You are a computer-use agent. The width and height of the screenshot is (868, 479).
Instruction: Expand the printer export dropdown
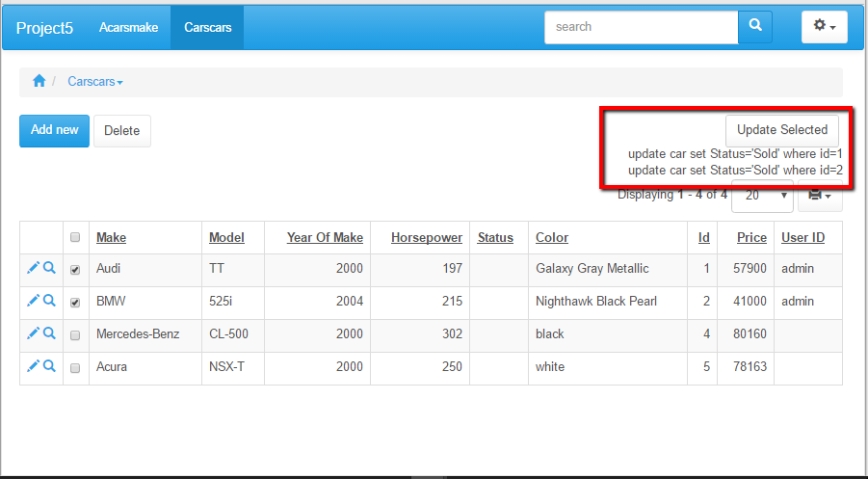click(x=820, y=196)
